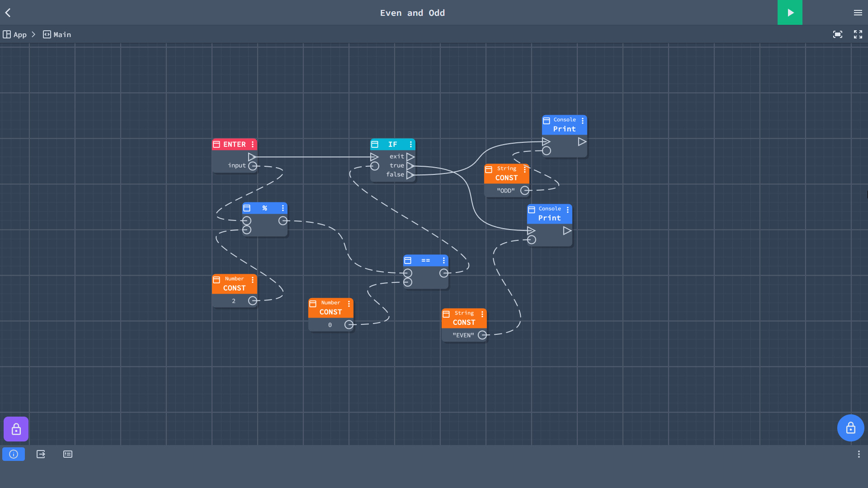868x488 pixels.
Task: Open the console list tab in bottom bar
Action: [68, 454]
